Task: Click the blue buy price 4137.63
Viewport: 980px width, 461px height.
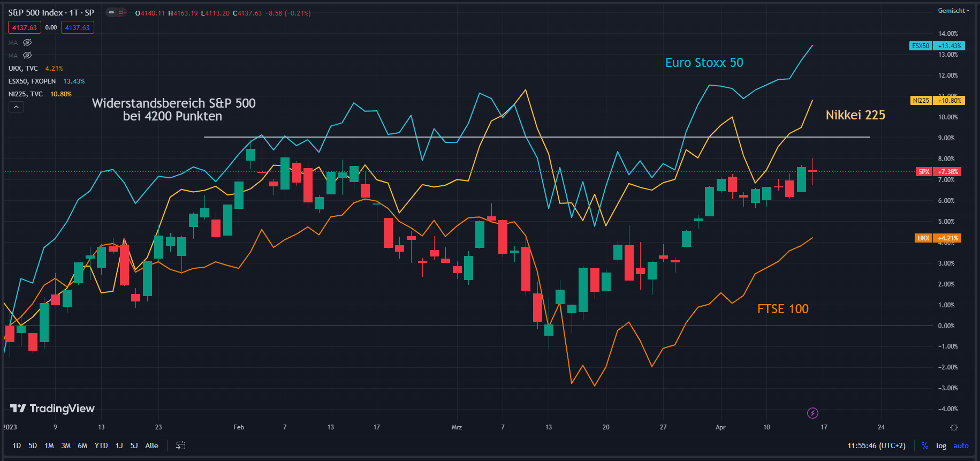Action: tap(78, 27)
